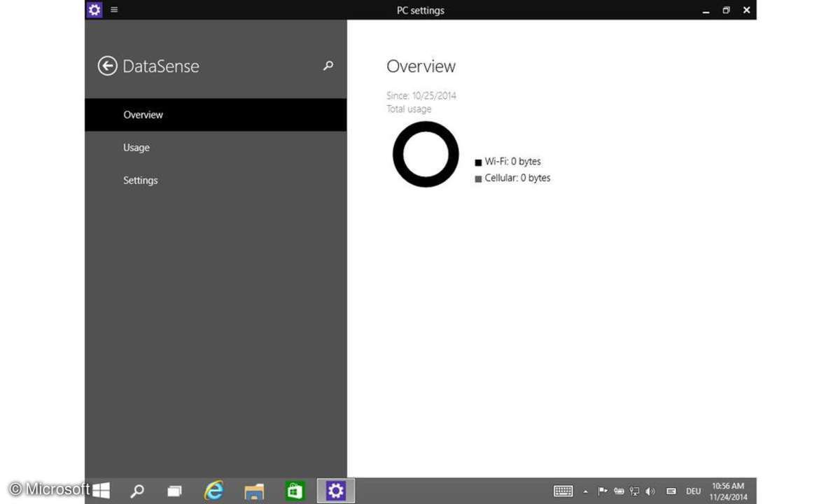Click the total usage donut chart
The height and width of the screenshot is (504, 840).
point(426,154)
